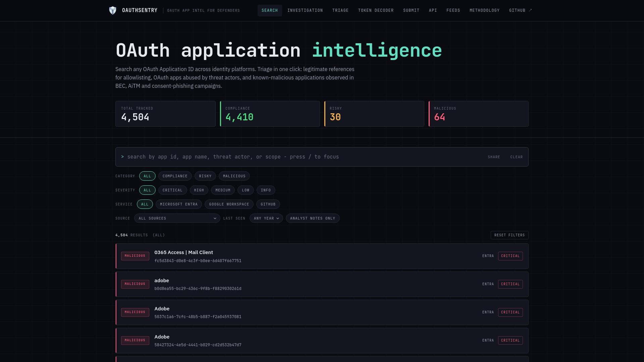Filter severity by Medium
This screenshot has height=362, width=644.
coord(223,190)
